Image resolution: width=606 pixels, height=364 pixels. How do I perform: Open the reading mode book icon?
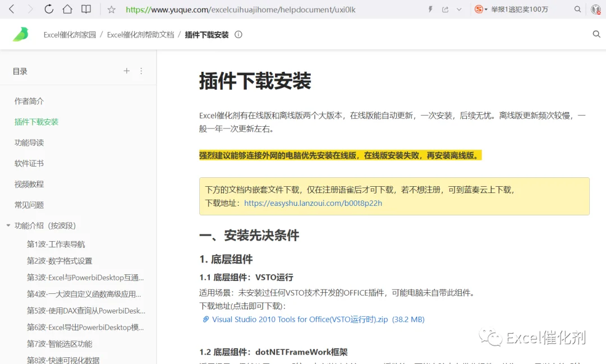pyautogui.click(x=86, y=10)
